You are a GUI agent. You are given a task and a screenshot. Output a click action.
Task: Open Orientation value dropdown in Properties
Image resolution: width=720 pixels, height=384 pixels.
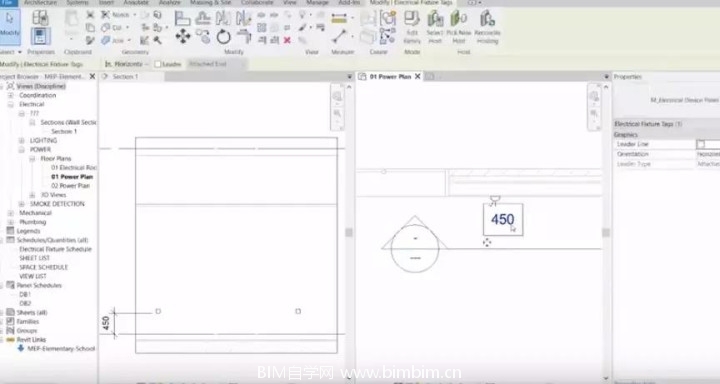[x=708, y=154]
